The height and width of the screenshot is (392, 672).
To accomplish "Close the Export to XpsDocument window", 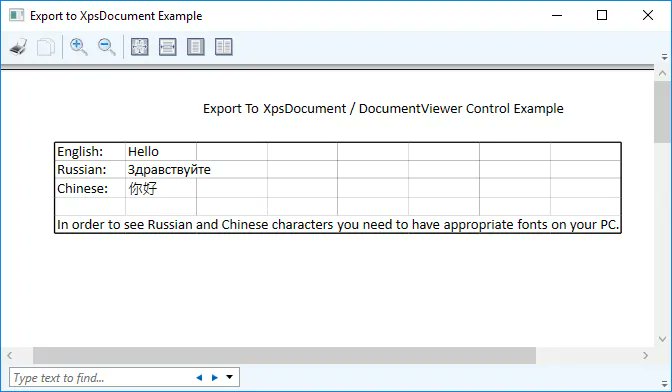I will tap(648, 15).
